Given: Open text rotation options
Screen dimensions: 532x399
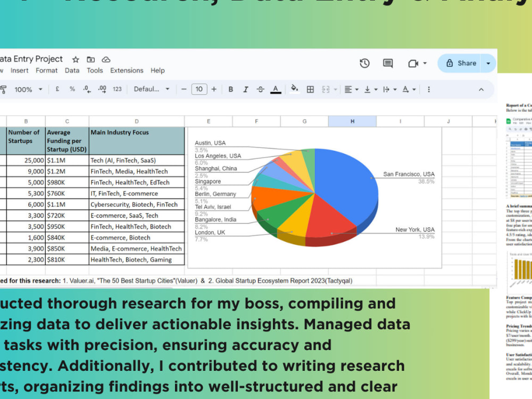Looking at the screenshot, I should tap(409, 89).
